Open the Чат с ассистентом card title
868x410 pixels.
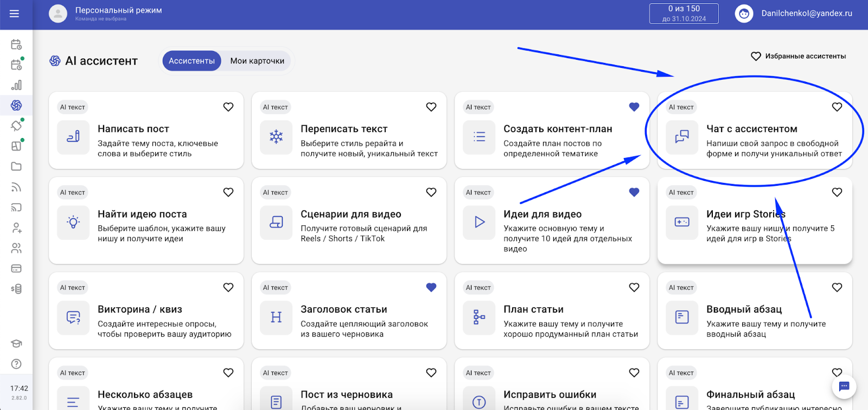(x=751, y=129)
